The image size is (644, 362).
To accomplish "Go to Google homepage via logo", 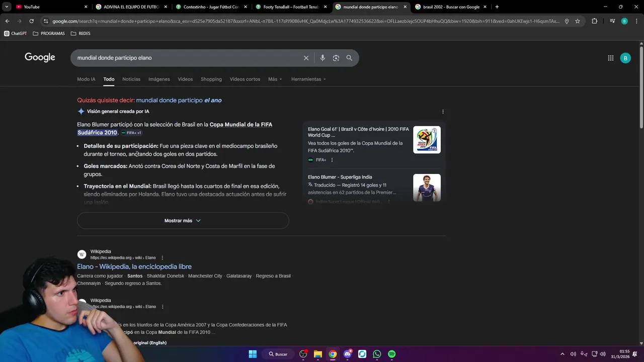I will tap(40, 58).
